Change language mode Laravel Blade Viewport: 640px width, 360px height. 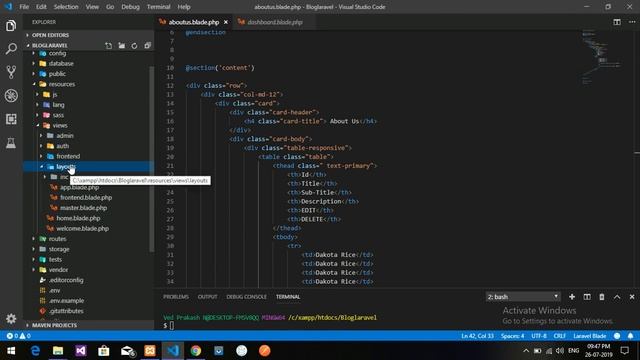(x=589, y=336)
